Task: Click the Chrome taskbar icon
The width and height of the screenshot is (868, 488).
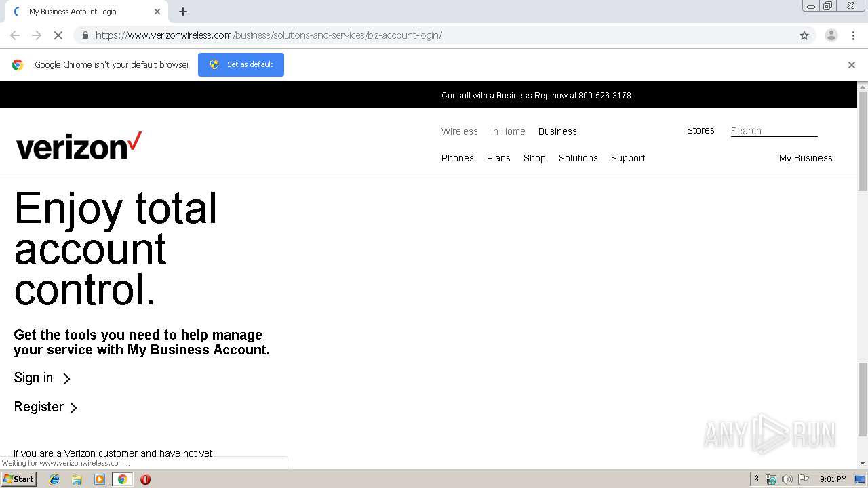Action: [x=122, y=479]
